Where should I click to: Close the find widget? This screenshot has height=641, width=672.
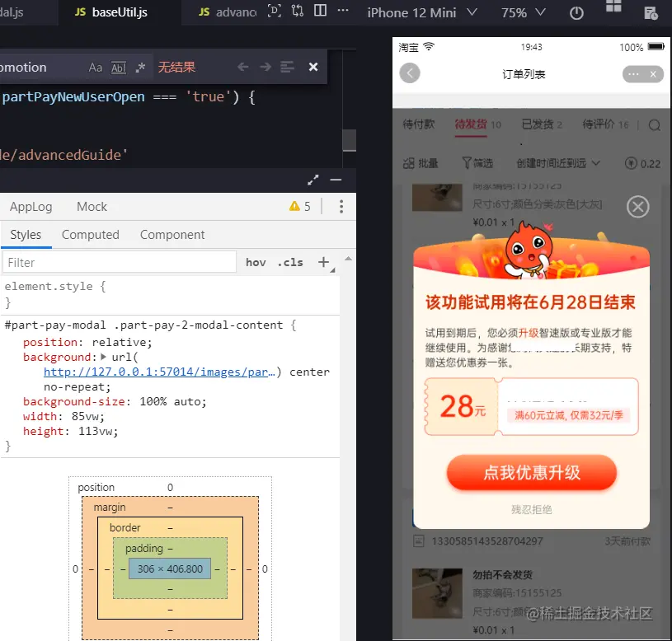pyautogui.click(x=313, y=67)
